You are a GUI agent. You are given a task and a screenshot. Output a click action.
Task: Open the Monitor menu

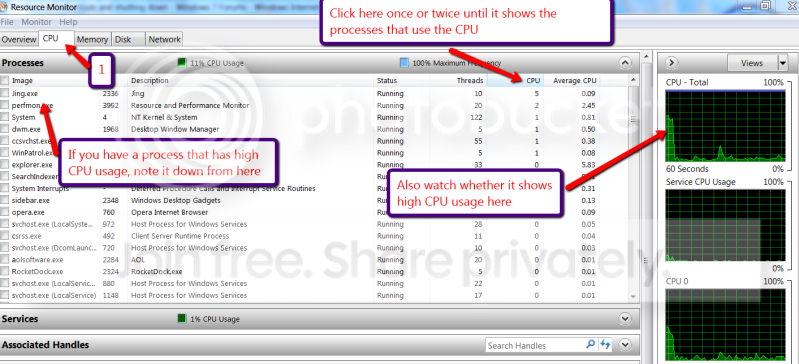pyautogui.click(x=36, y=22)
